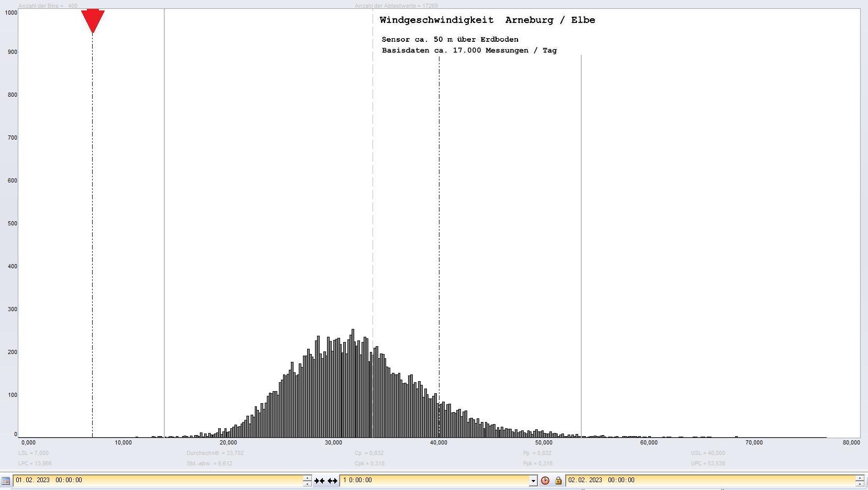868x490 pixels.
Task: Click the start date field 01.02.2023
Action: click(157, 480)
